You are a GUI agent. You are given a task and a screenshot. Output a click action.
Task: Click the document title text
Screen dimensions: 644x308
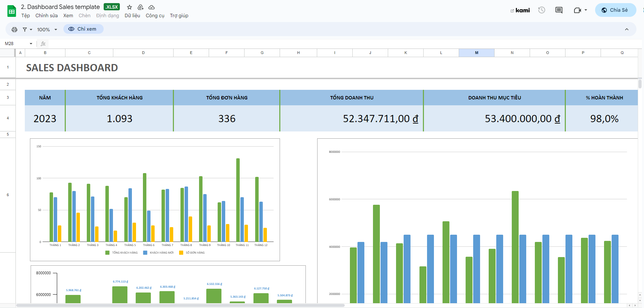pyautogui.click(x=60, y=7)
